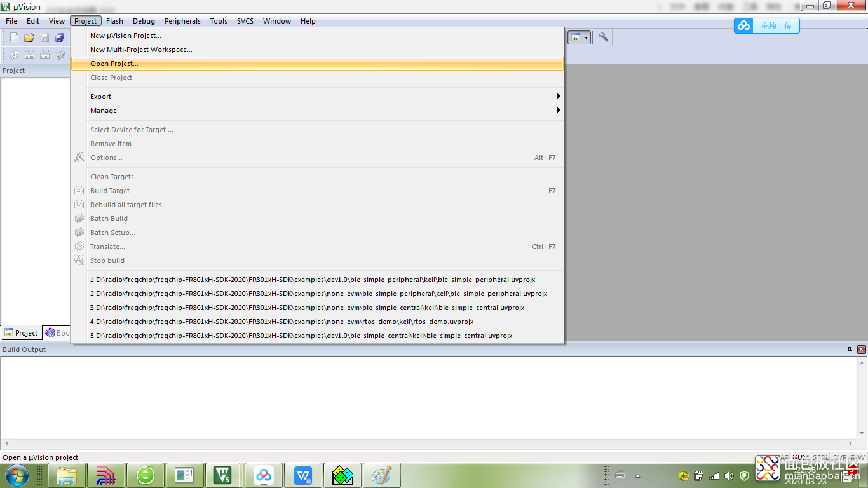
Task: Select Open Project menu entry
Action: (x=317, y=64)
